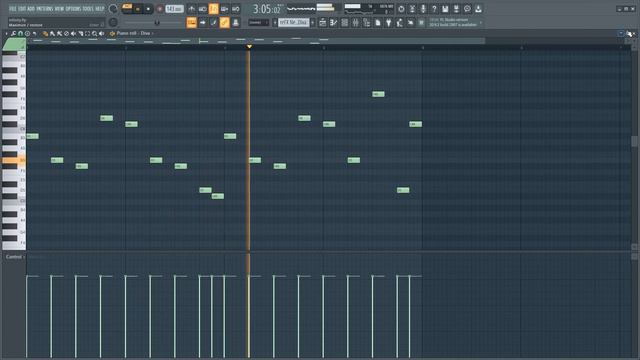Select the Draw pencil tool
The height and width of the screenshot is (360, 640).
click(x=45, y=33)
